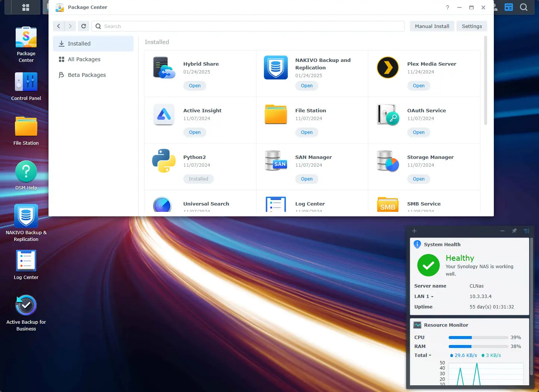Launch Control Panel from the desktop
The height and width of the screenshot is (392, 539).
point(26,87)
